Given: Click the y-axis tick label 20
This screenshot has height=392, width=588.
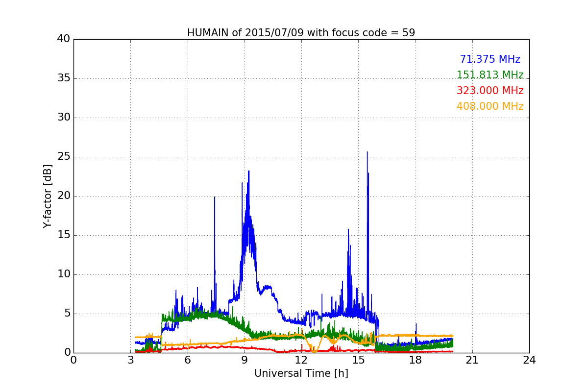Looking at the screenshot, I should click(64, 196).
